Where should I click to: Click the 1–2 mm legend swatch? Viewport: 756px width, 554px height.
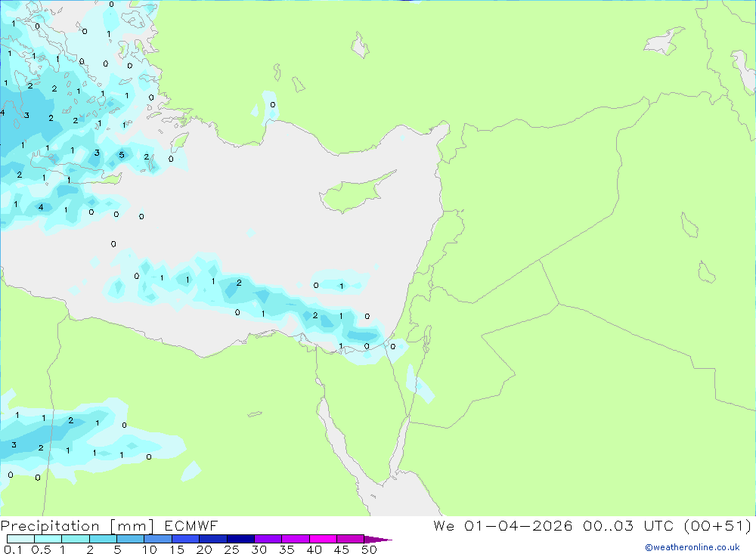pyautogui.click(x=76, y=539)
